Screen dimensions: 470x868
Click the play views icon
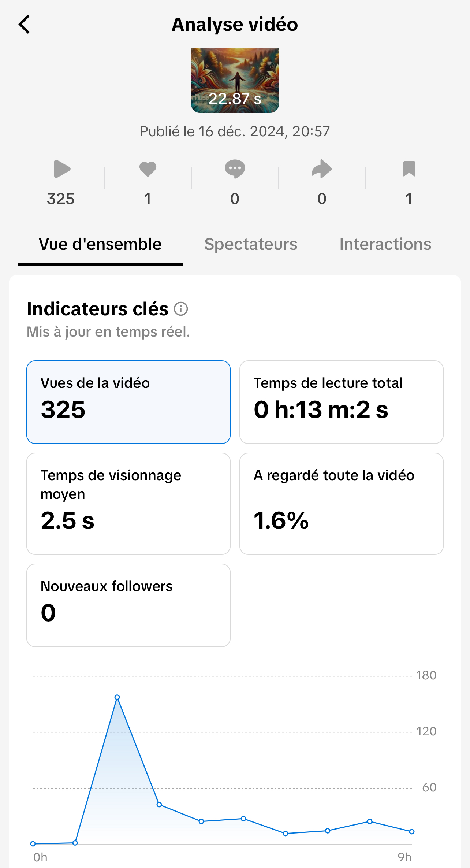61,169
